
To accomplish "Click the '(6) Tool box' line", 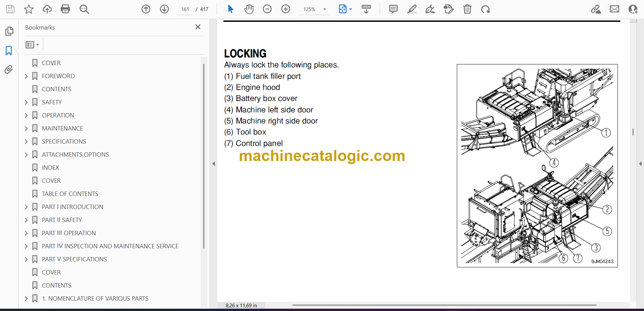I will [245, 132].
